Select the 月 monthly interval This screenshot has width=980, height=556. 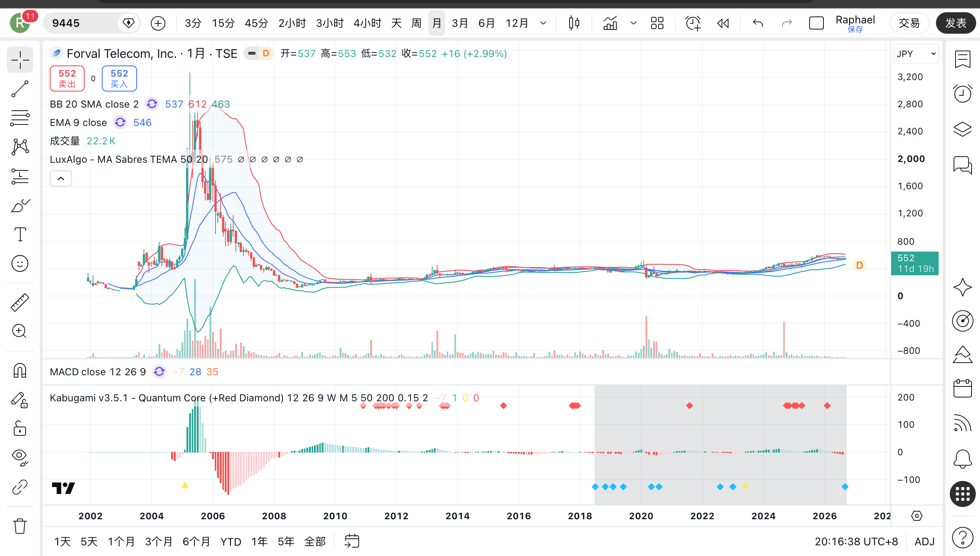click(x=437, y=23)
